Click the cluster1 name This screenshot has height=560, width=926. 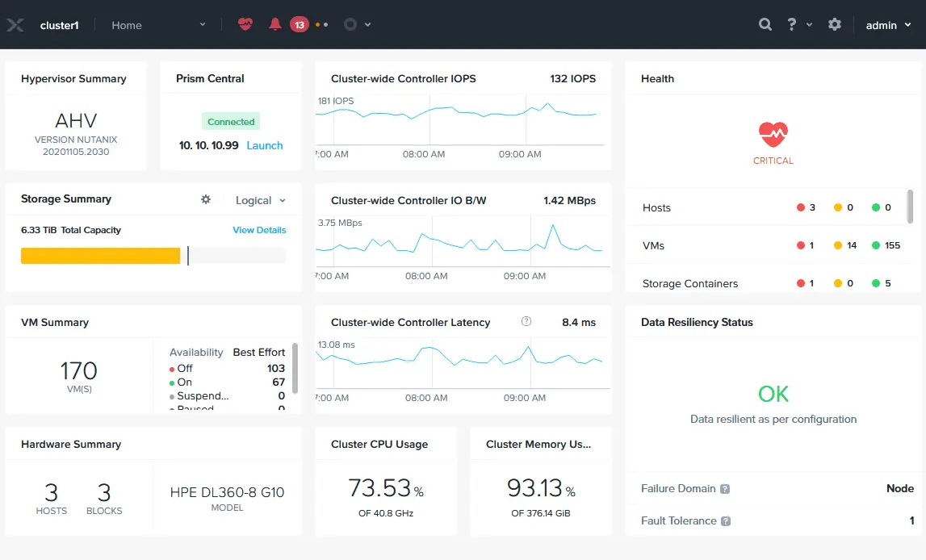(x=59, y=25)
